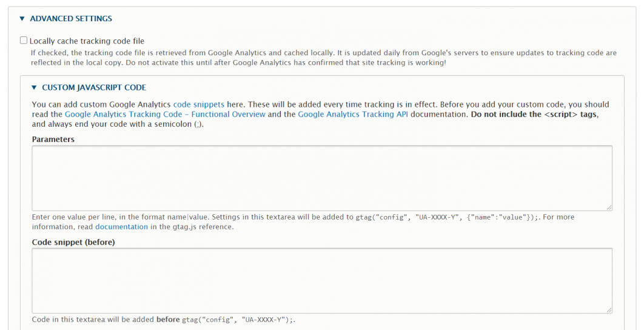Screen dimensions: 644x330
Task: Collapse the Custom JavaScript Code triangle
Action: click(x=34, y=87)
